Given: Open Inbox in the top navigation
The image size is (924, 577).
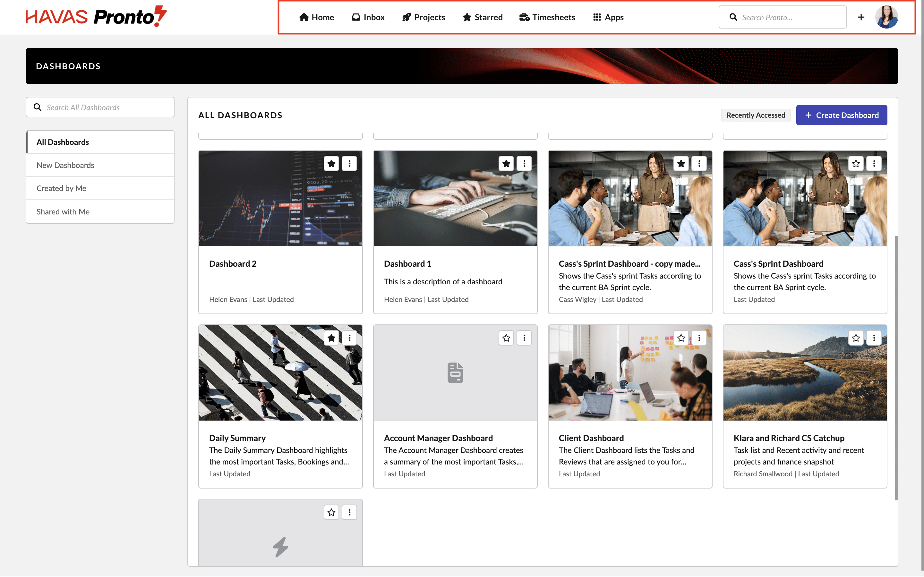Looking at the screenshot, I should coord(368,17).
